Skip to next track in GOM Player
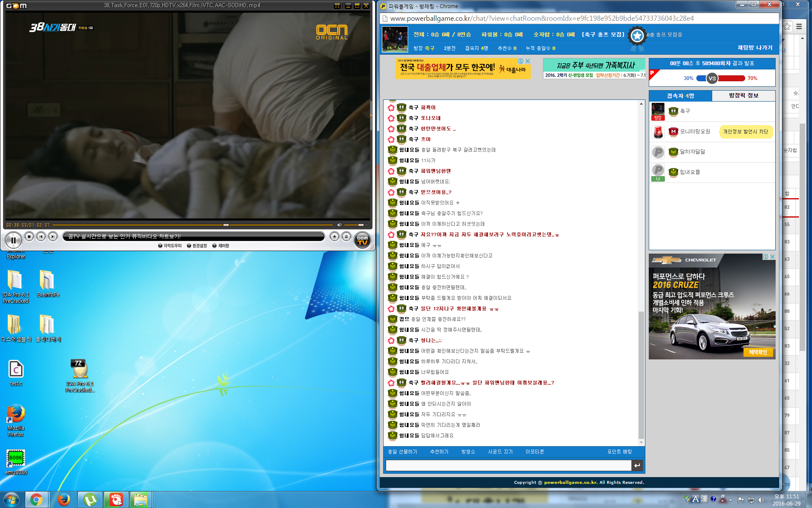Viewport: 812px width, 508px height. [x=53, y=237]
